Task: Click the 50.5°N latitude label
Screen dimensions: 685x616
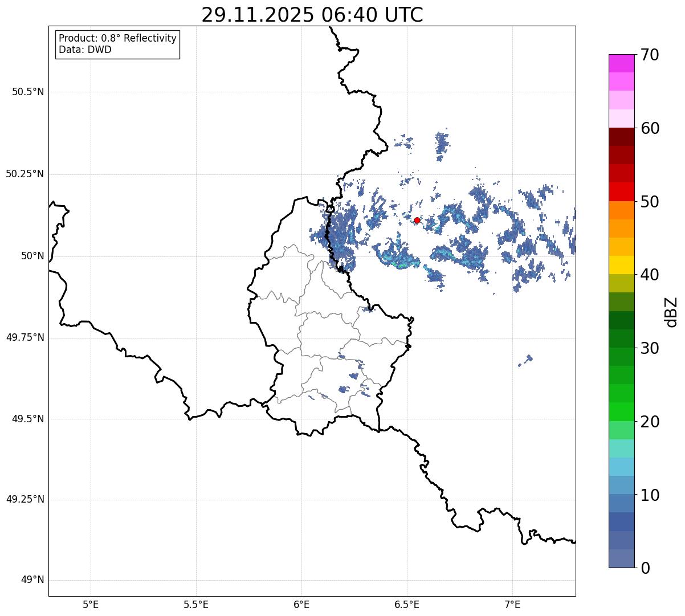Action: (x=28, y=92)
